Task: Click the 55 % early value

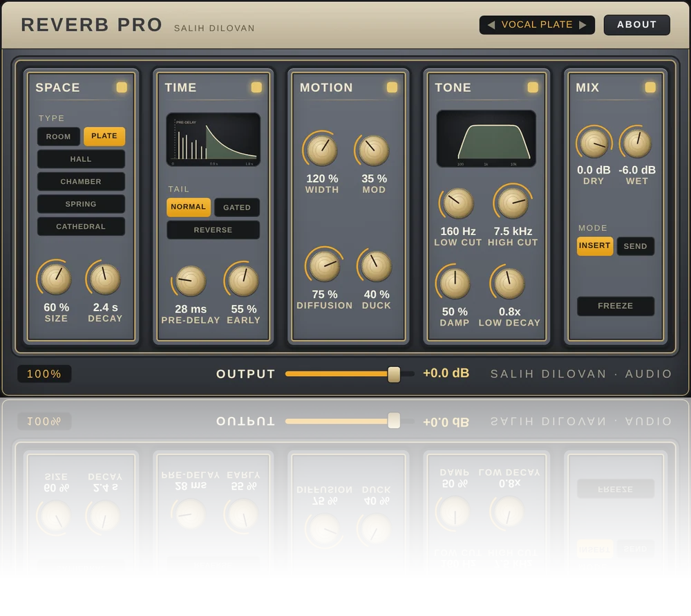Action: coord(244,309)
